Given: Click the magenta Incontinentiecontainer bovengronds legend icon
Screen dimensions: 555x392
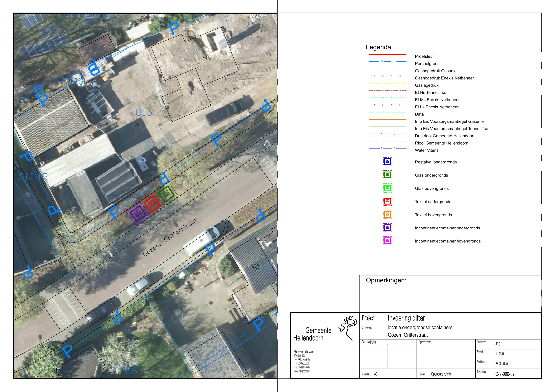Looking at the screenshot, I should 387,241.
